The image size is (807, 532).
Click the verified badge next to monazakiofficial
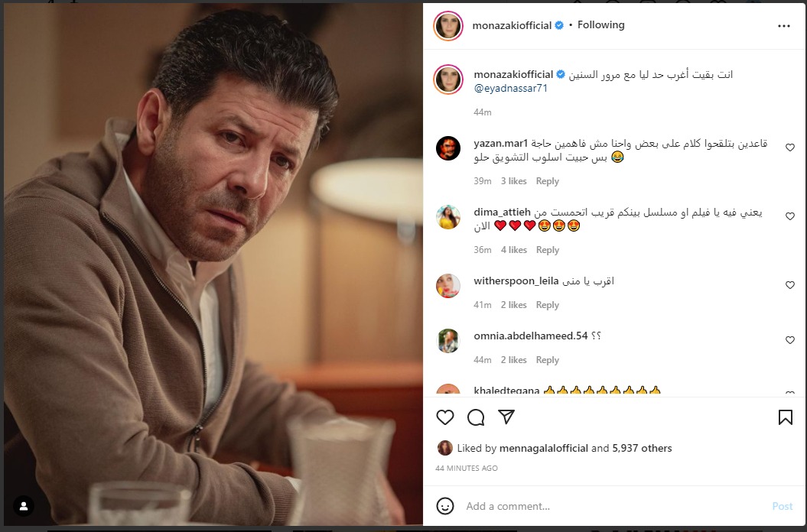tap(559, 24)
